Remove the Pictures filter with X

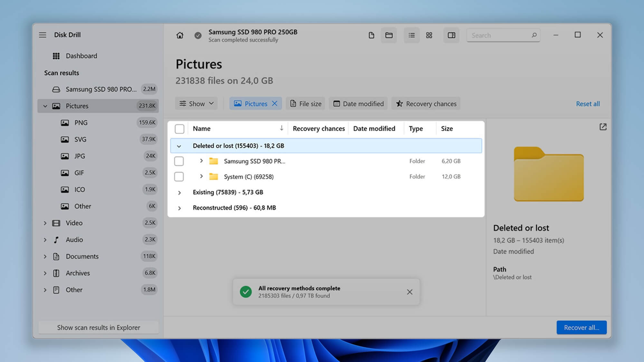(274, 104)
